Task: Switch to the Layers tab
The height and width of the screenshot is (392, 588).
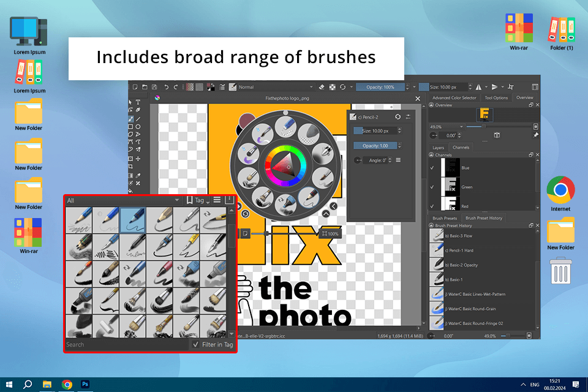Action: tap(438, 148)
